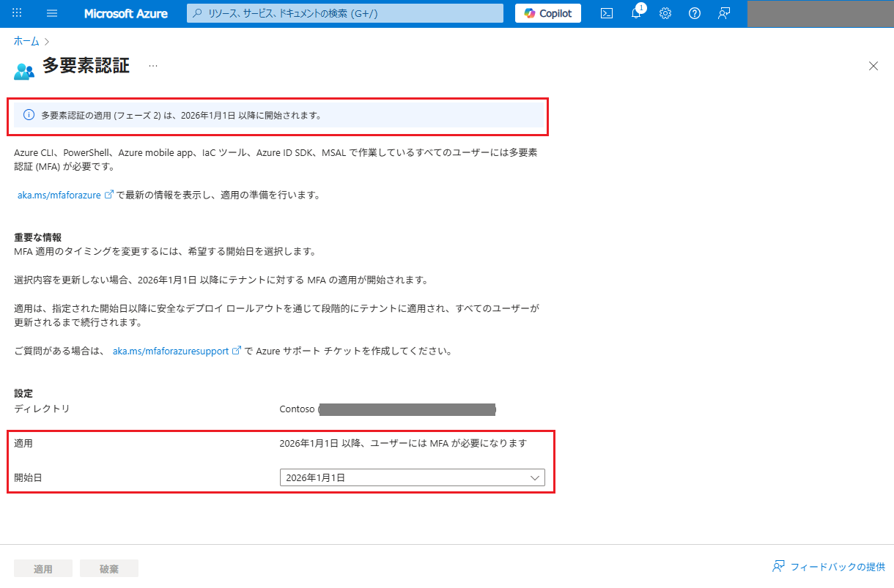Viewport: 894px width, 588px height.
Task: Open the hamburger portal menu
Action: pos(52,13)
